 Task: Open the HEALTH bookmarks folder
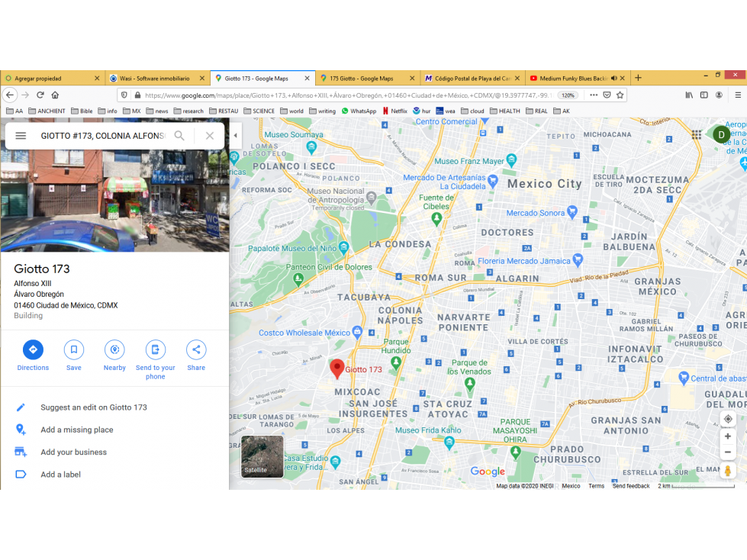click(x=505, y=111)
